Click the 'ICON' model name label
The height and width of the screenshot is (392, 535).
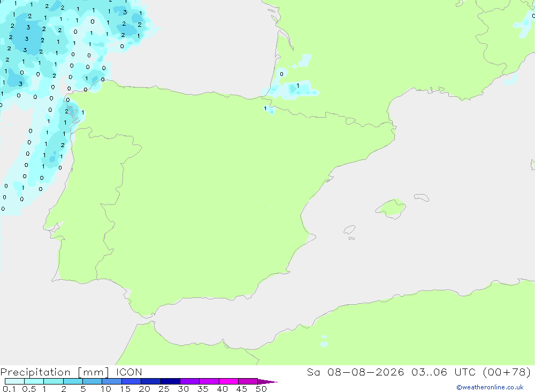(x=129, y=372)
